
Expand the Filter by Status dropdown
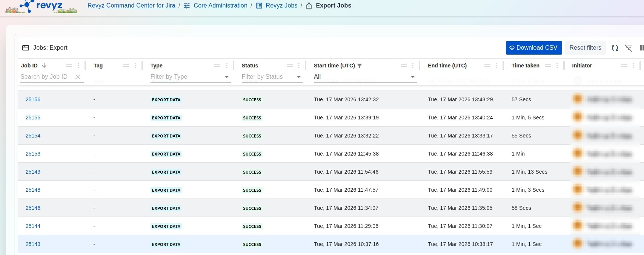click(298, 77)
